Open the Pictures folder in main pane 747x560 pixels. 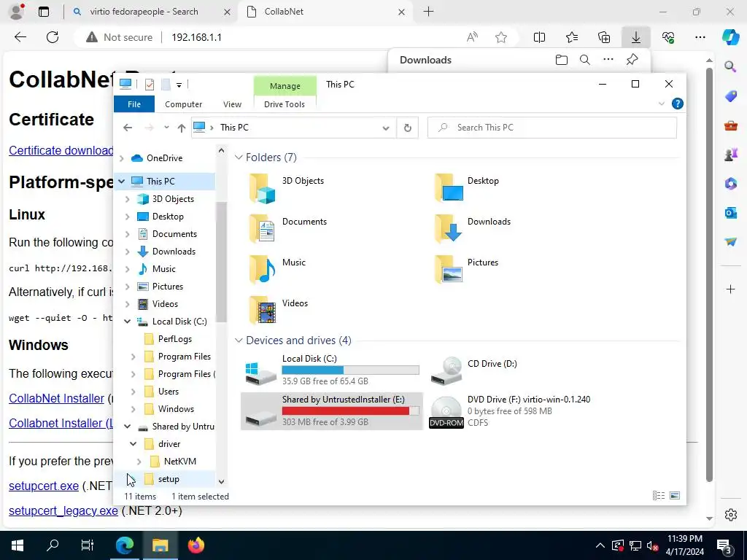449,269
